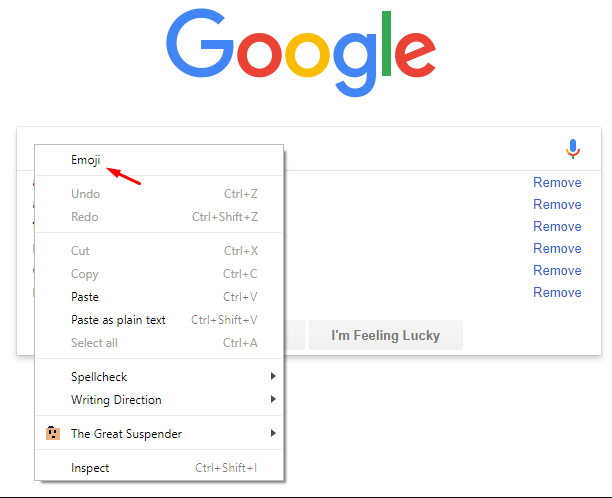Screen dimensions: 612x498
Task: Click the last Remove link
Action: pos(557,292)
